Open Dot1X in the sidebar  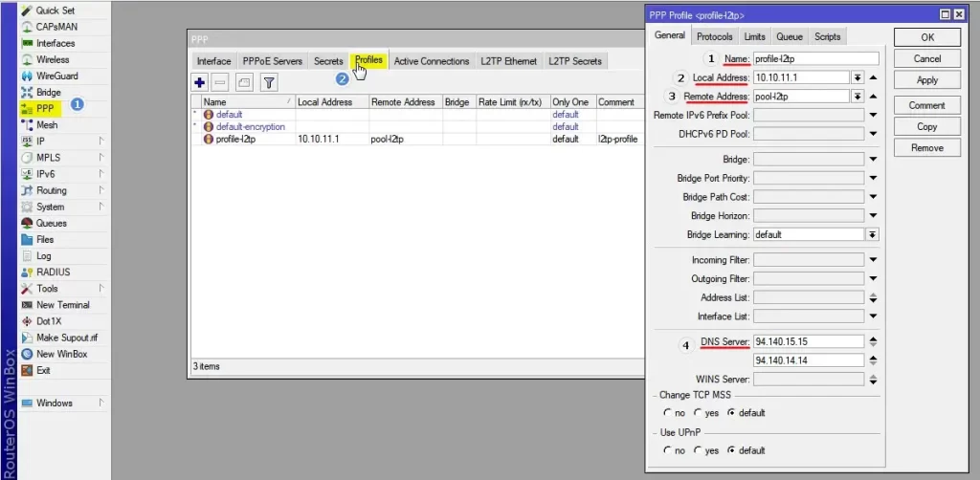click(x=49, y=321)
